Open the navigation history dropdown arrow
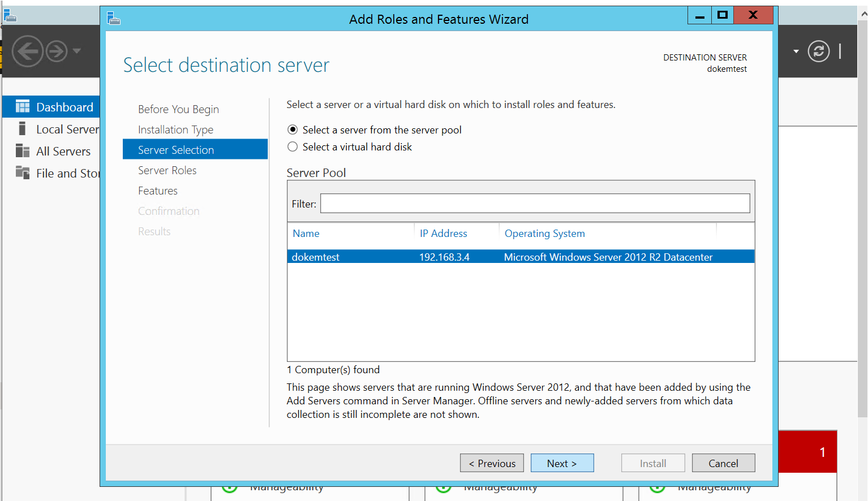 coord(76,51)
